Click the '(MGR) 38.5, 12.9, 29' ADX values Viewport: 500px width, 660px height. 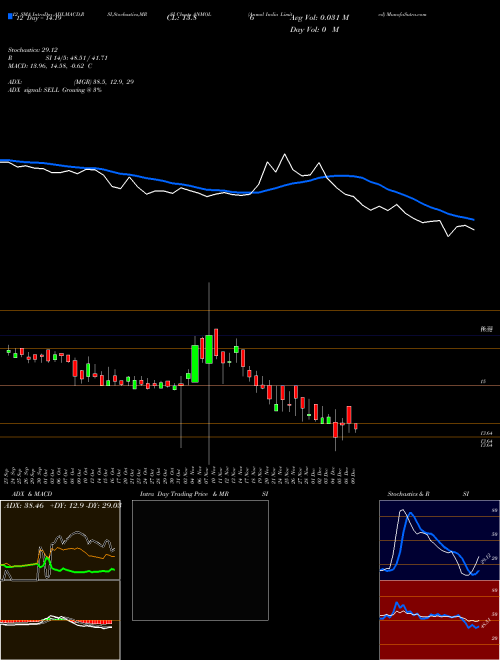pyautogui.click(x=104, y=82)
